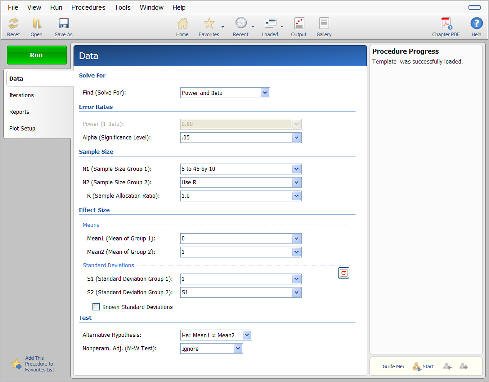The image size is (489, 382).
Task: Click the Reset toolbar icon
Action: click(x=13, y=24)
